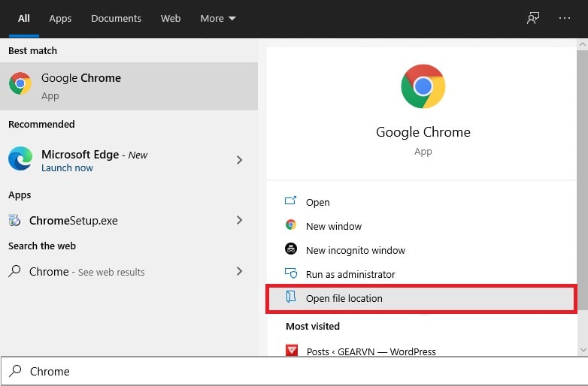Screen dimensions: 588x386
Task: Expand ChromeSetup.exe chevron arrow
Action: click(x=239, y=220)
